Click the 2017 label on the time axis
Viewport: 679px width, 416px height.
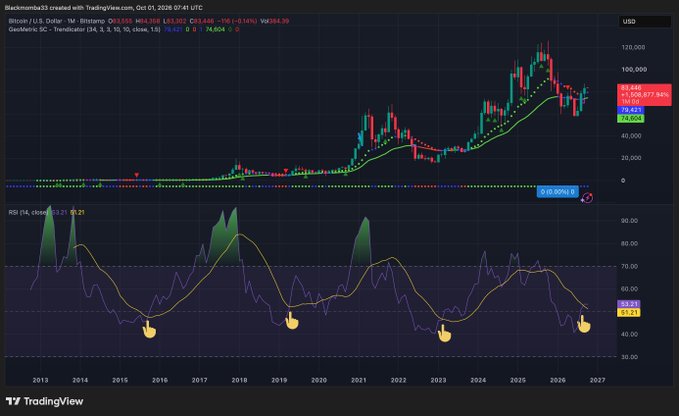tap(200, 380)
